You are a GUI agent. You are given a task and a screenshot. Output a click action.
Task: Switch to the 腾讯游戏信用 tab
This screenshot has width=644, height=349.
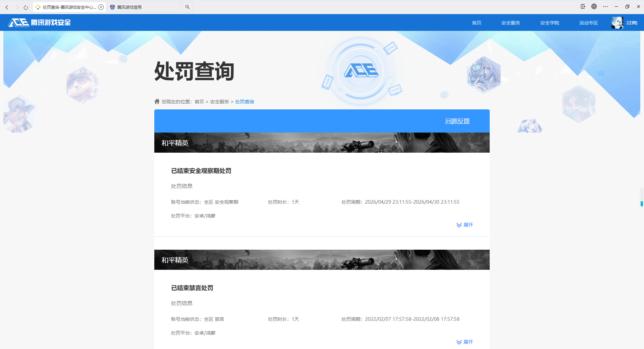click(x=144, y=7)
